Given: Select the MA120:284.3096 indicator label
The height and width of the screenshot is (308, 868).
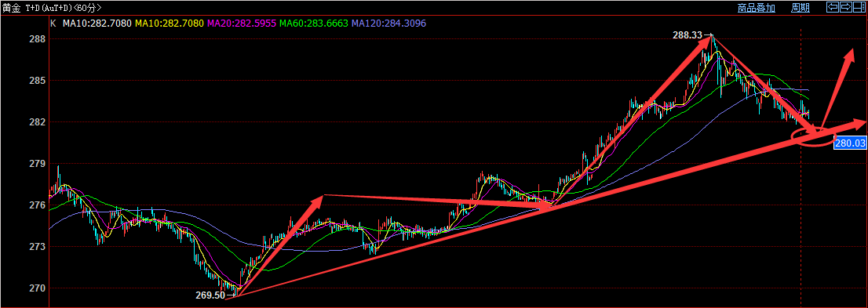Looking at the screenshot, I should (x=389, y=24).
